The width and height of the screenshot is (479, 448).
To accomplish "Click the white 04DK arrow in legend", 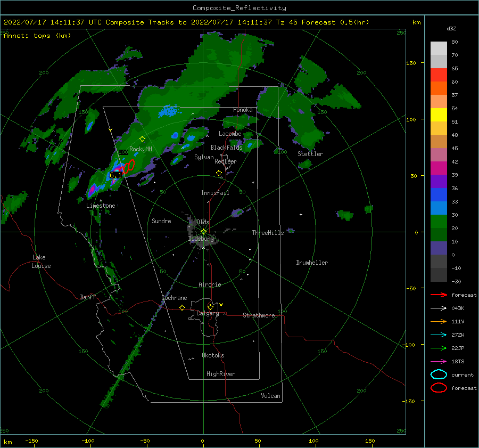I will click(439, 308).
